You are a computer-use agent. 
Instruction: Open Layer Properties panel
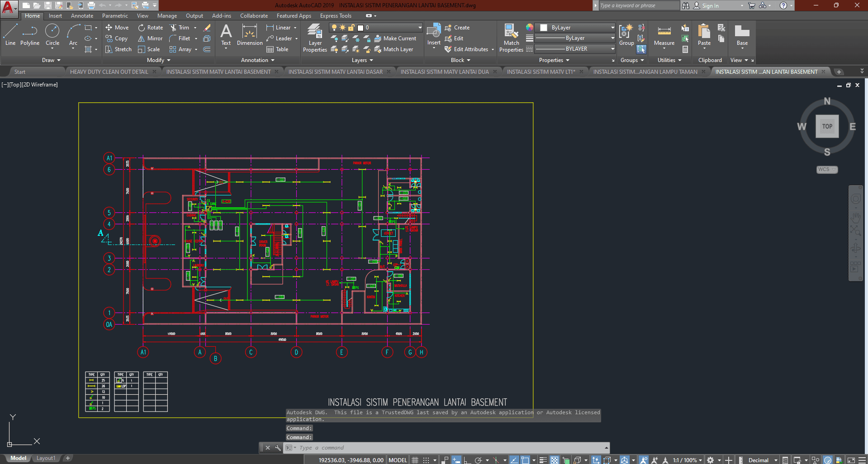coord(315,38)
